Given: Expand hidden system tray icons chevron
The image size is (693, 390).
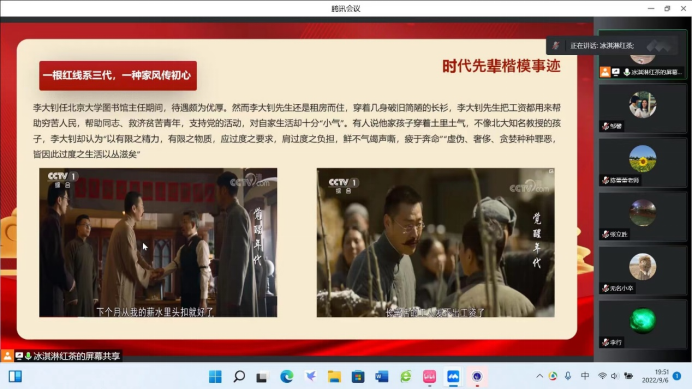Looking at the screenshot, I should (x=539, y=376).
